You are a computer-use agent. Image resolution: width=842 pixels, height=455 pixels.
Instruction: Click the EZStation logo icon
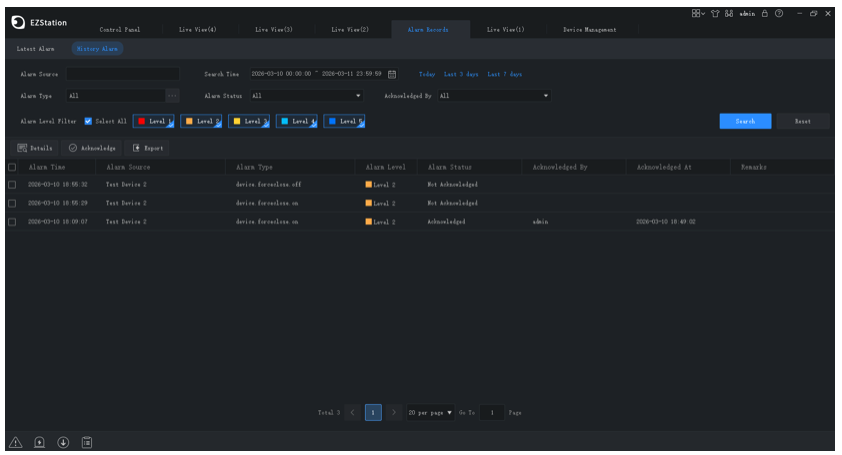pos(18,22)
